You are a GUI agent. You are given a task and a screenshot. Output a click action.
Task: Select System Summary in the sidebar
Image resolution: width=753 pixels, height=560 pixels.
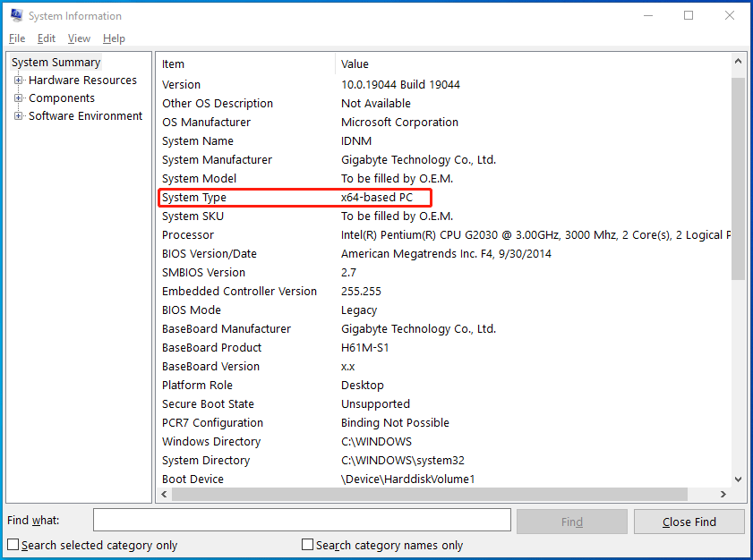pyautogui.click(x=56, y=62)
